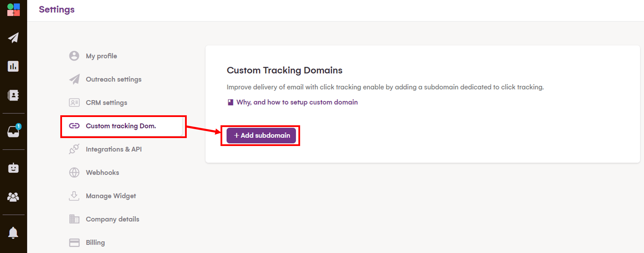Open Manage Widget page
644x253 pixels.
click(111, 196)
